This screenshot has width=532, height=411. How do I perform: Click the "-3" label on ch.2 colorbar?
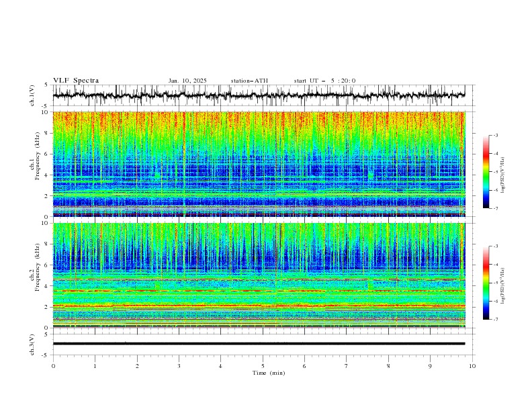496,246
